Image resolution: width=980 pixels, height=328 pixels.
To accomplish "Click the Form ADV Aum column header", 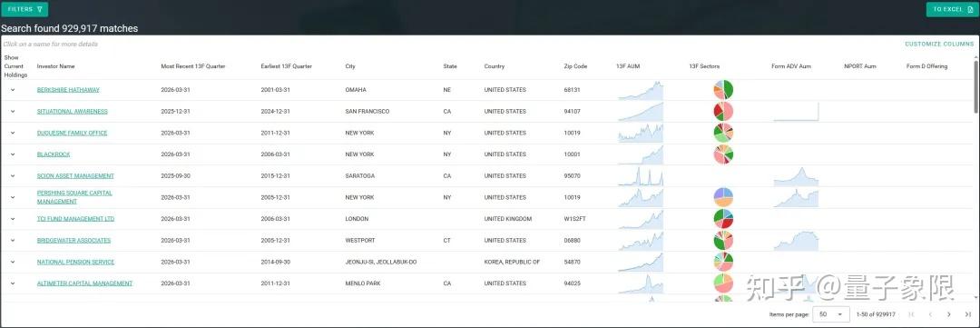I will point(791,66).
